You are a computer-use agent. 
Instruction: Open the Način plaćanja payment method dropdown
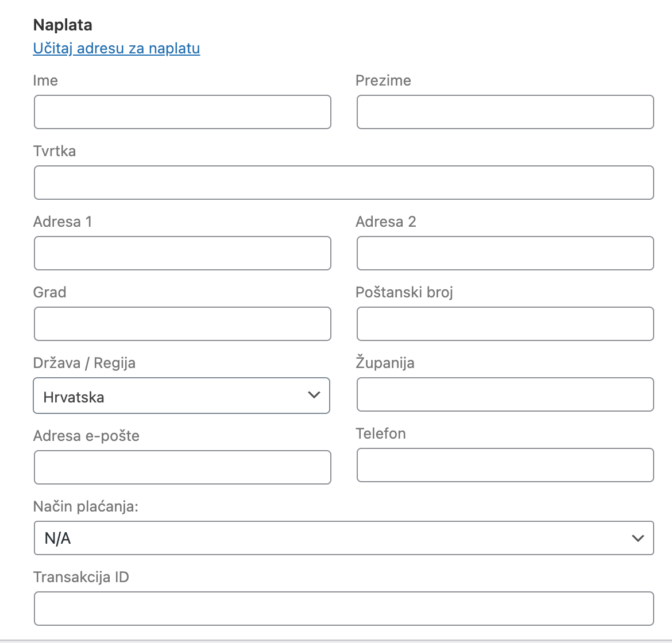pos(343,538)
